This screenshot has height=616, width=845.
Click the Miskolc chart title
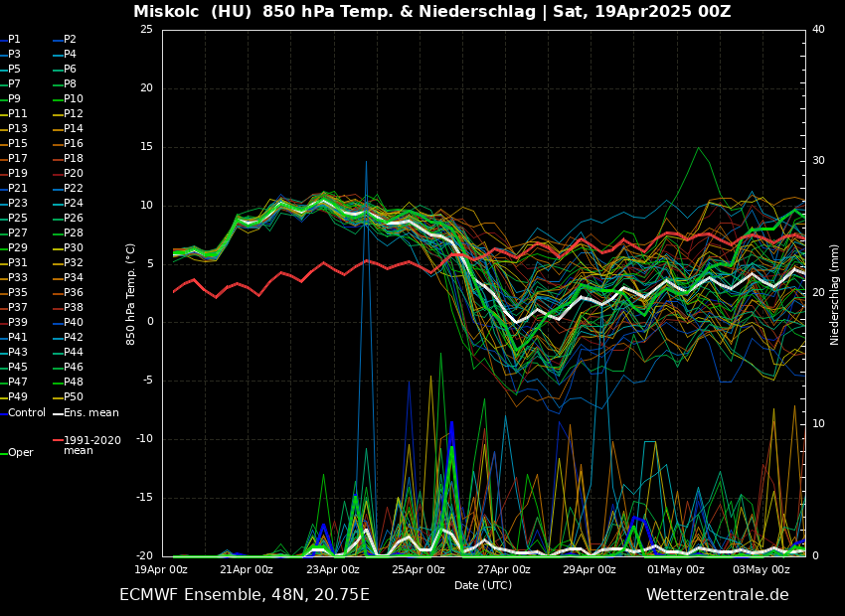click(431, 12)
